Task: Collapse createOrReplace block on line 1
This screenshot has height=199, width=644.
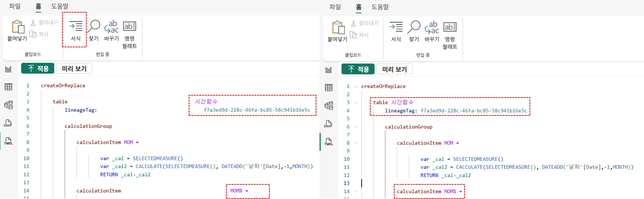Action: click(356, 86)
